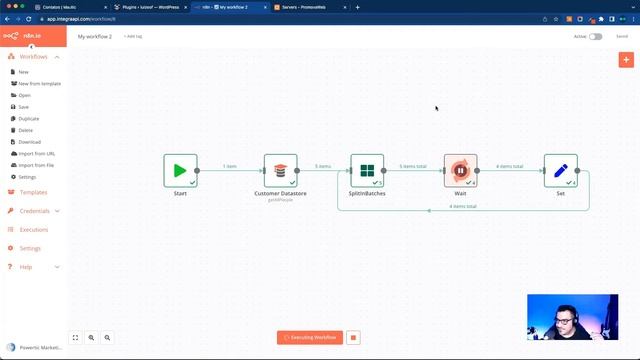The height and width of the screenshot is (360, 640).
Task: Go forward in browser history
Action: pyautogui.click(x=18, y=19)
